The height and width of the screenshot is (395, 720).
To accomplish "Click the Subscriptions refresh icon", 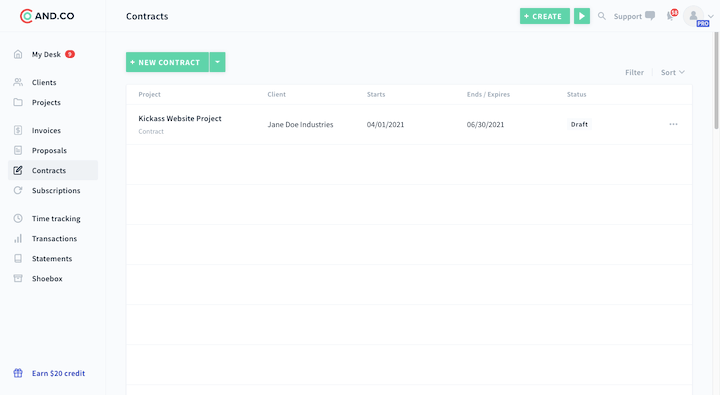I will pyautogui.click(x=18, y=190).
